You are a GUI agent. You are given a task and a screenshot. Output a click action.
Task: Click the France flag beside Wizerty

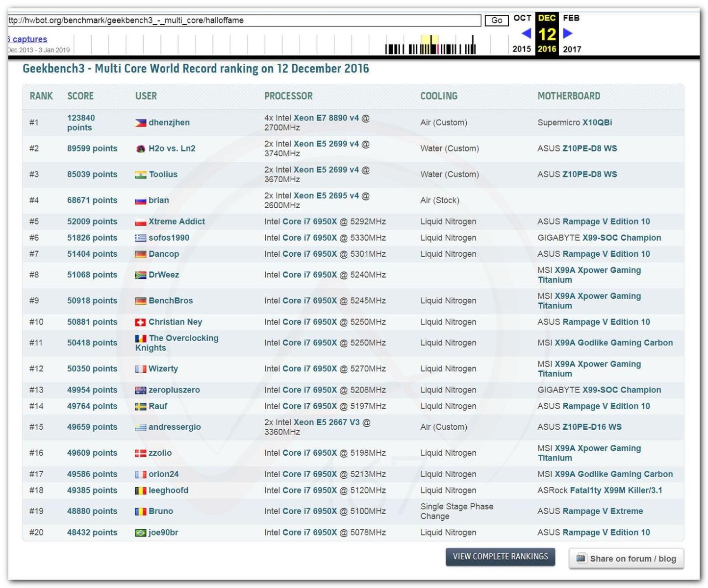coord(141,369)
